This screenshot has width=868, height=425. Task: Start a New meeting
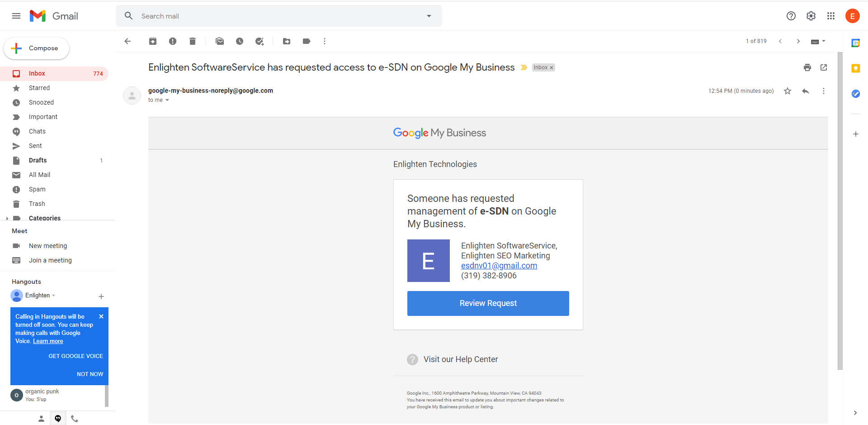point(48,246)
